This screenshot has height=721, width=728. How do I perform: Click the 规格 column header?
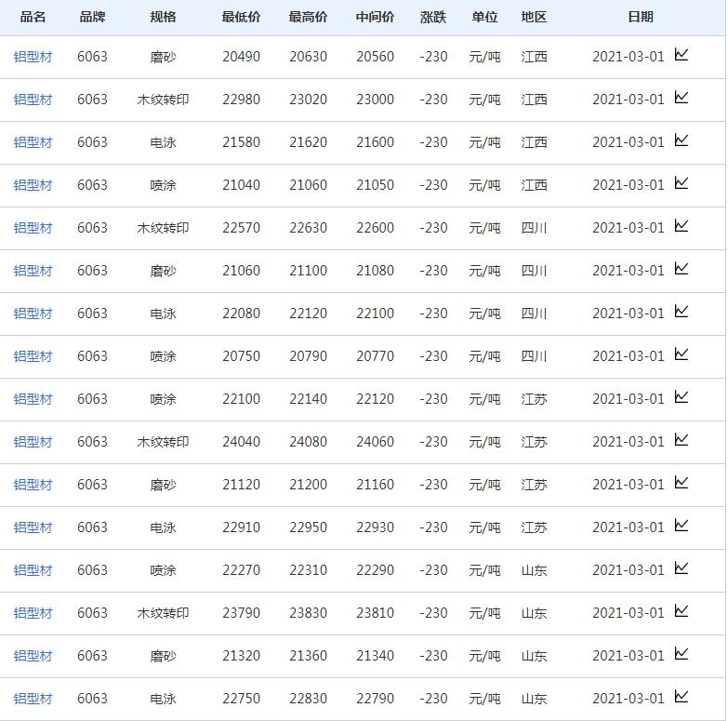[163, 17]
